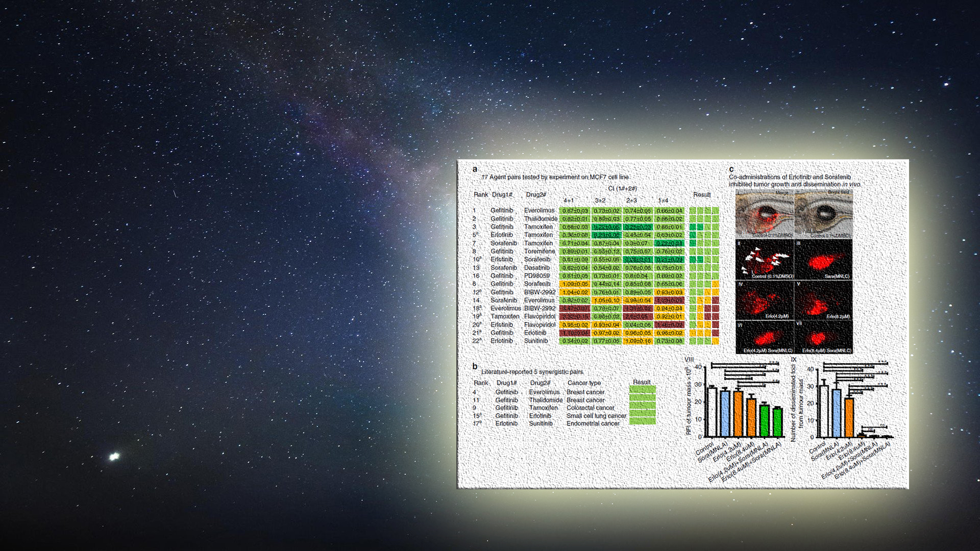Click 'Toremifene' in the rank 8 row
Image resolution: width=980 pixels, height=551 pixels.
[540, 251]
